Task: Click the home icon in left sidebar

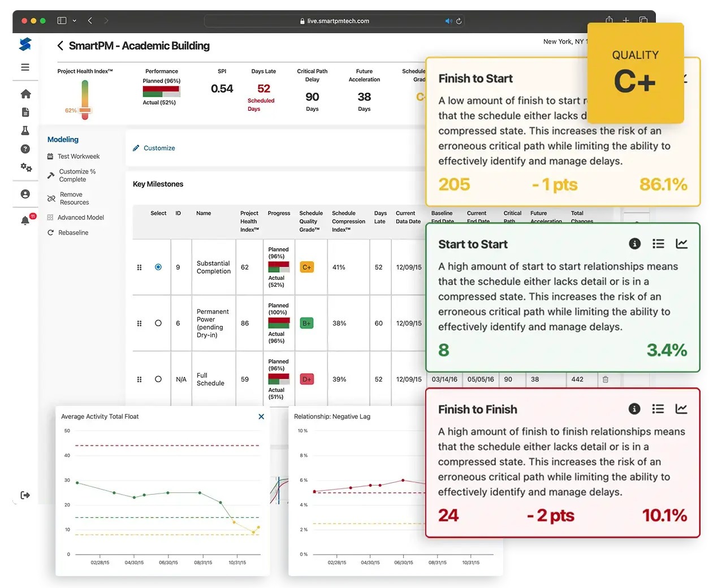Action: click(25, 94)
